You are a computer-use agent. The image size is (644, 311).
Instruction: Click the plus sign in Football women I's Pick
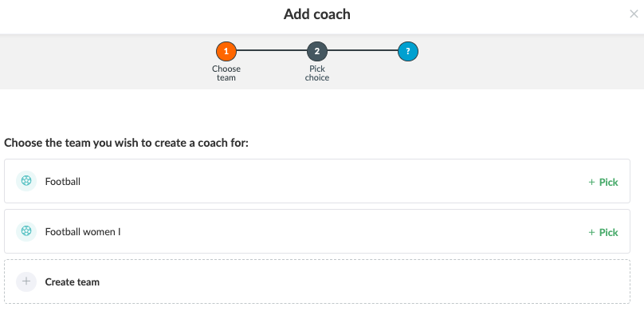pos(591,233)
